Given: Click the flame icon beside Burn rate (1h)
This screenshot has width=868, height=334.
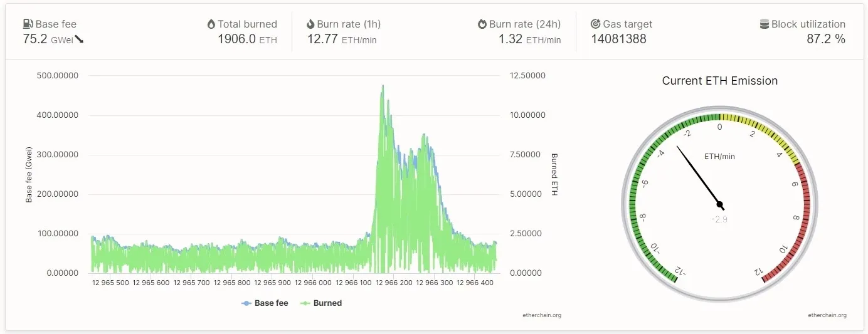Looking at the screenshot, I should pos(310,24).
